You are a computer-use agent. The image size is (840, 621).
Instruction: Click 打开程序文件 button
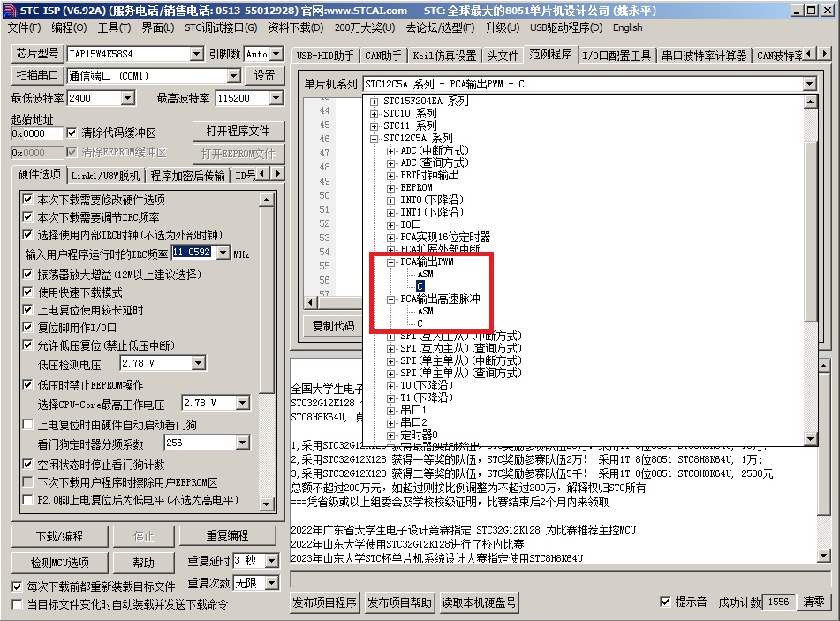(x=238, y=132)
